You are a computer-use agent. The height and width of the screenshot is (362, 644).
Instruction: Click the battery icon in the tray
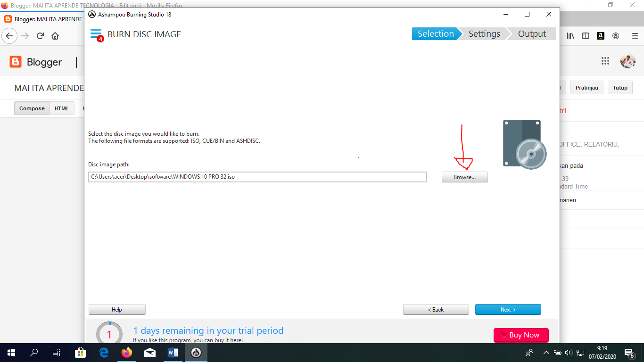tap(558, 353)
